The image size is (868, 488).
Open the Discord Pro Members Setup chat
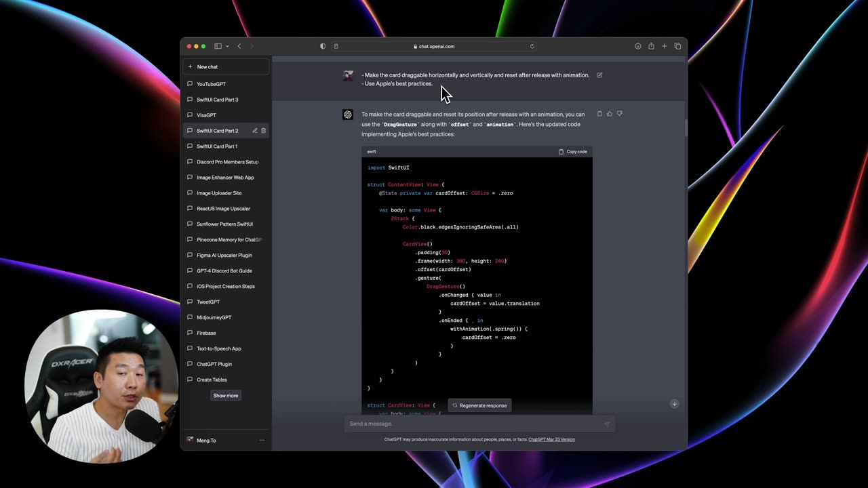(x=226, y=162)
